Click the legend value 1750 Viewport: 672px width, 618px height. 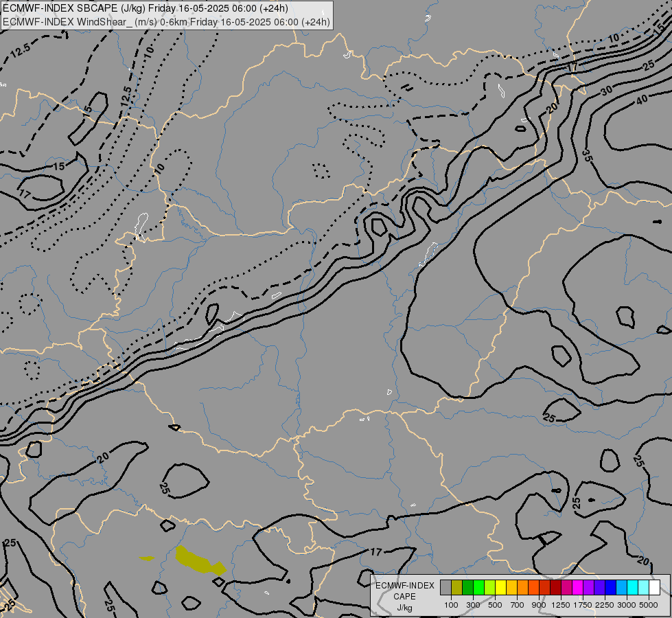pos(583,605)
